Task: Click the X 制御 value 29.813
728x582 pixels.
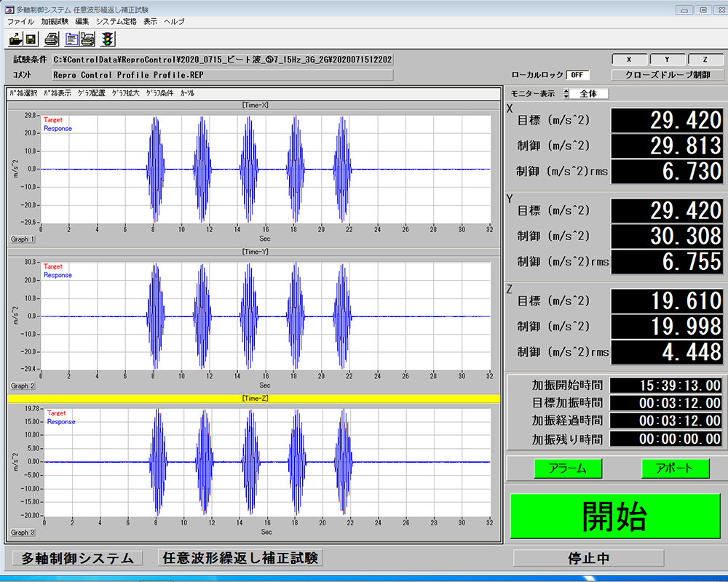Action: pos(667,145)
